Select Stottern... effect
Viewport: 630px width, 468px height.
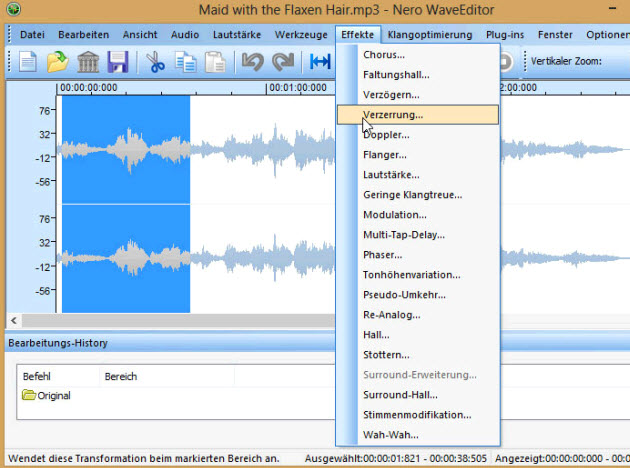click(418, 355)
